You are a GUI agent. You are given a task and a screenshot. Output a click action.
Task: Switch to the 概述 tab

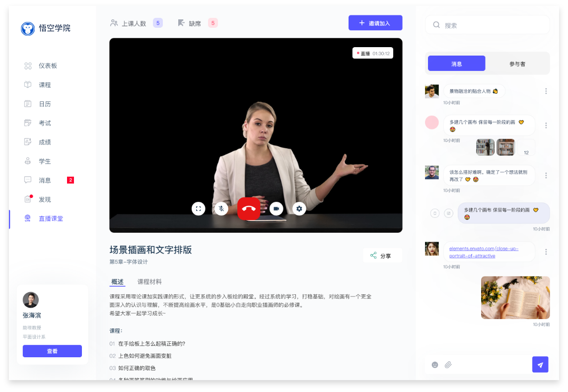tap(117, 282)
